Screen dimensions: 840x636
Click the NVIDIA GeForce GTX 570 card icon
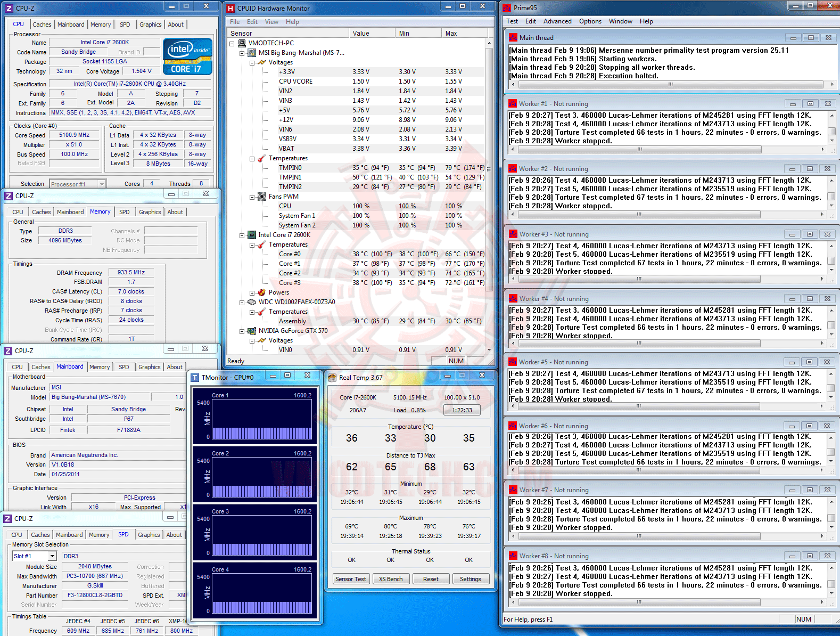pyautogui.click(x=252, y=331)
